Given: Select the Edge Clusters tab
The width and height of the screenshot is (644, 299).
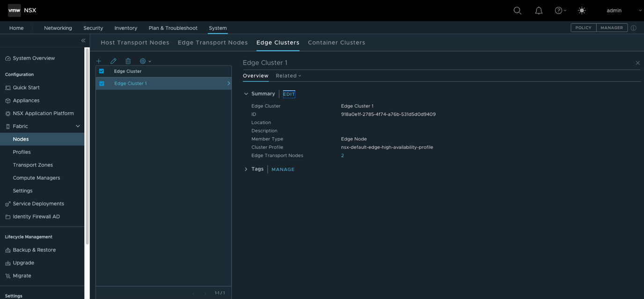Looking at the screenshot, I should click(x=278, y=43).
